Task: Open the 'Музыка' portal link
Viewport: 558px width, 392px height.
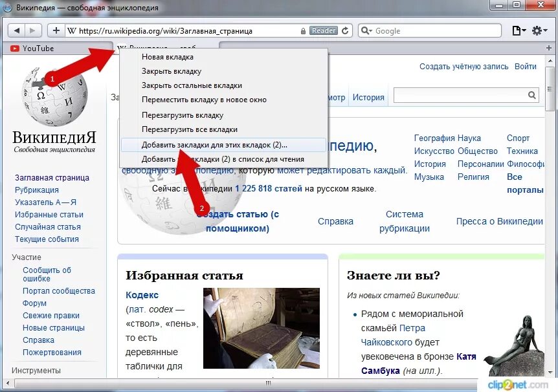Action: pos(429,177)
